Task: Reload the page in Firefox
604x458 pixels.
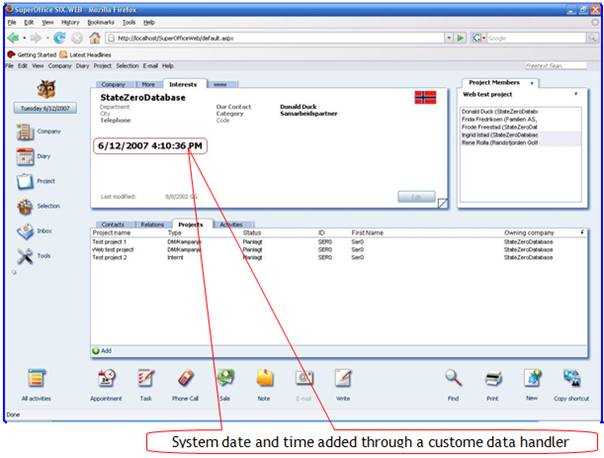Action: coord(59,38)
